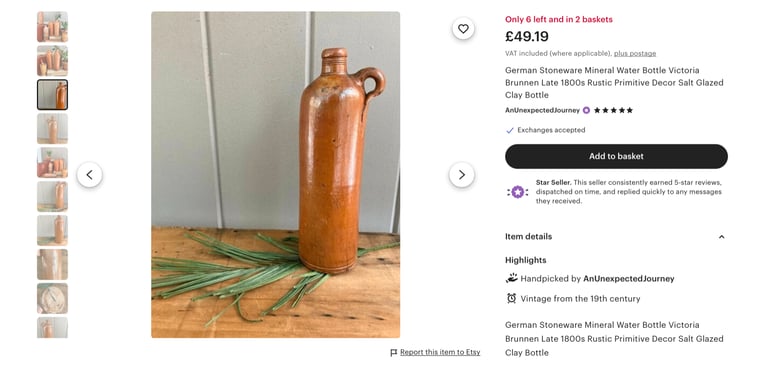This screenshot has width=768, height=368.
Task: Add to basket
Action: [x=616, y=156]
